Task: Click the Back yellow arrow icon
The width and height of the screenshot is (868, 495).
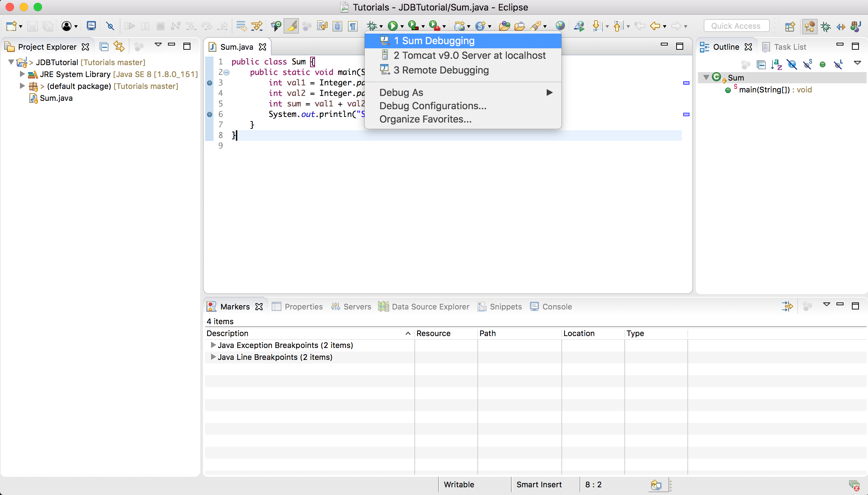Action: (655, 26)
